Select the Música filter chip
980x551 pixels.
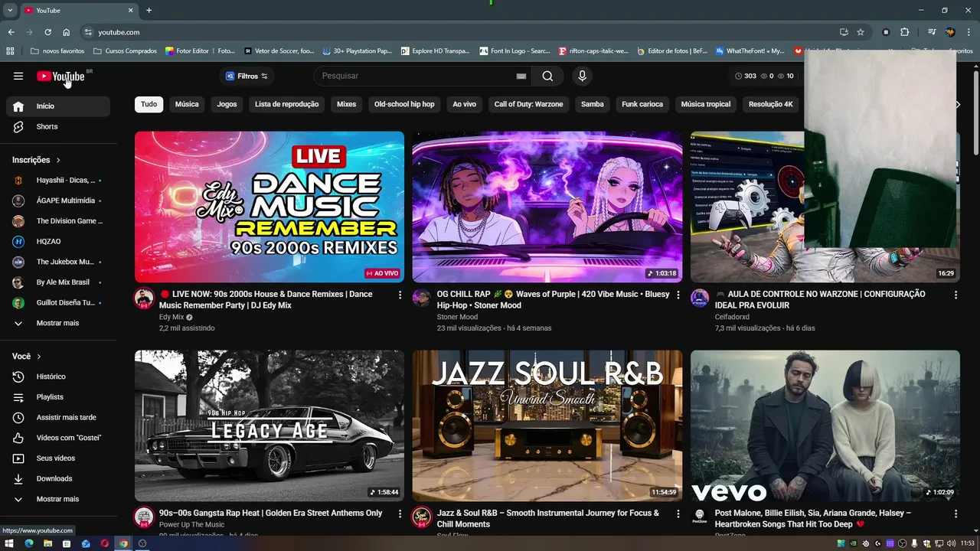point(187,104)
